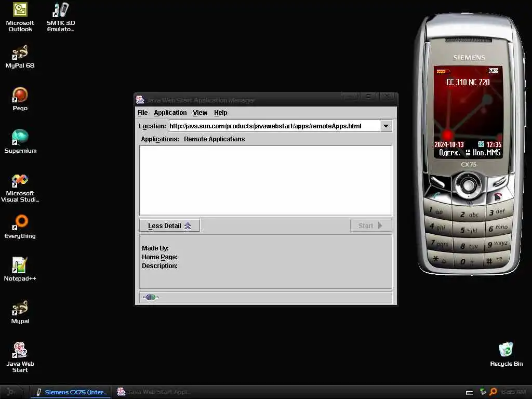Image resolution: width=532 pixels, height=399 pixels.
Task: Switch to Siemens CX75 taskbar button
Action: 71,392
